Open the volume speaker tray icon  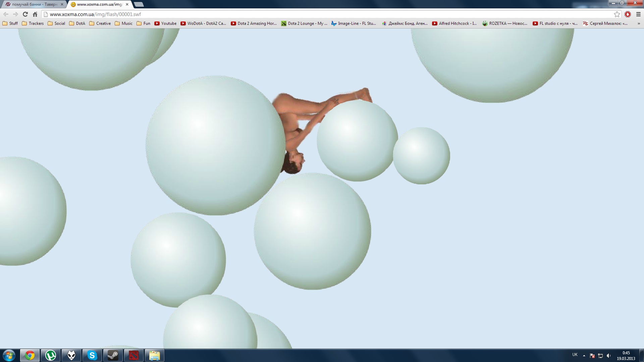point(608,356)
